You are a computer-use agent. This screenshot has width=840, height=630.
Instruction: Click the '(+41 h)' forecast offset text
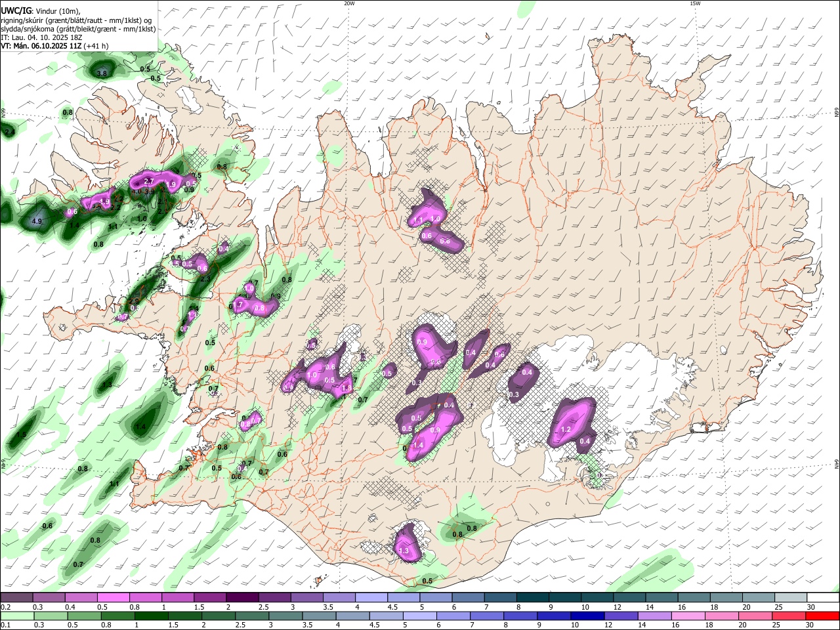96,46
